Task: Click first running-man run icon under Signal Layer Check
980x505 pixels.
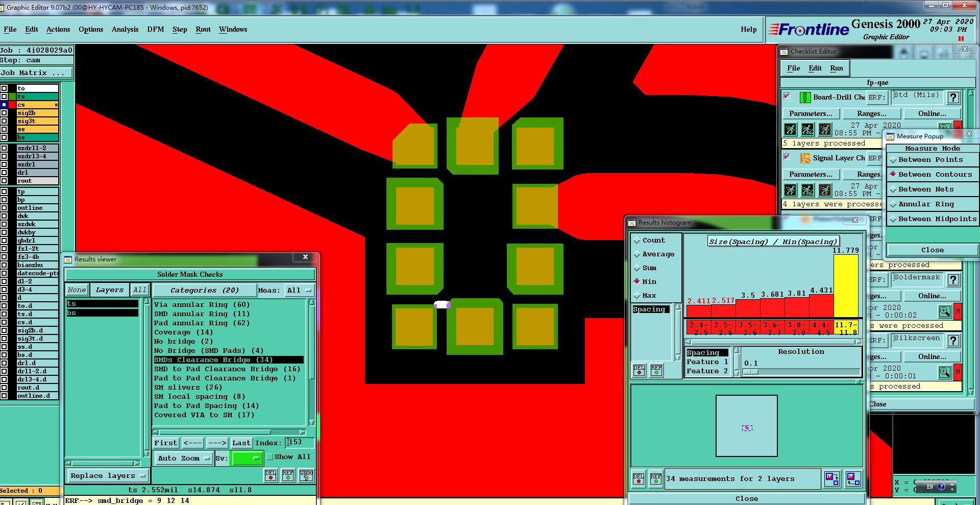Action: [x=790, y=190]
